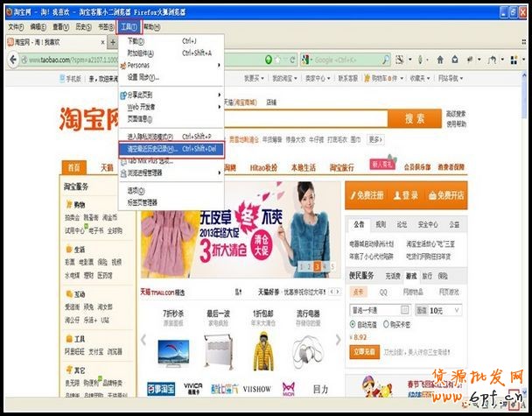Open a new tab with plus icon
This screenshot has width=532, height=416.
(x=111, y=42)
